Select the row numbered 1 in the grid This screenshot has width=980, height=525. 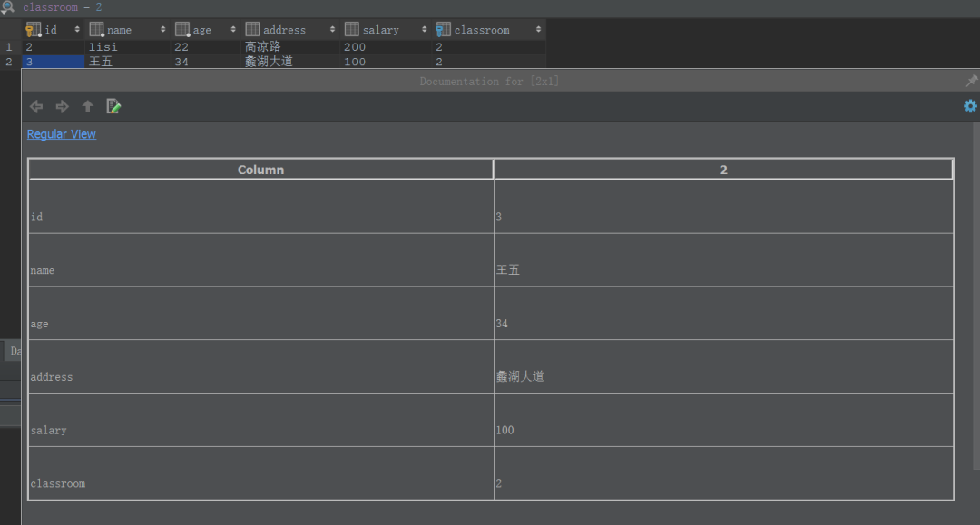pos(8,46)
